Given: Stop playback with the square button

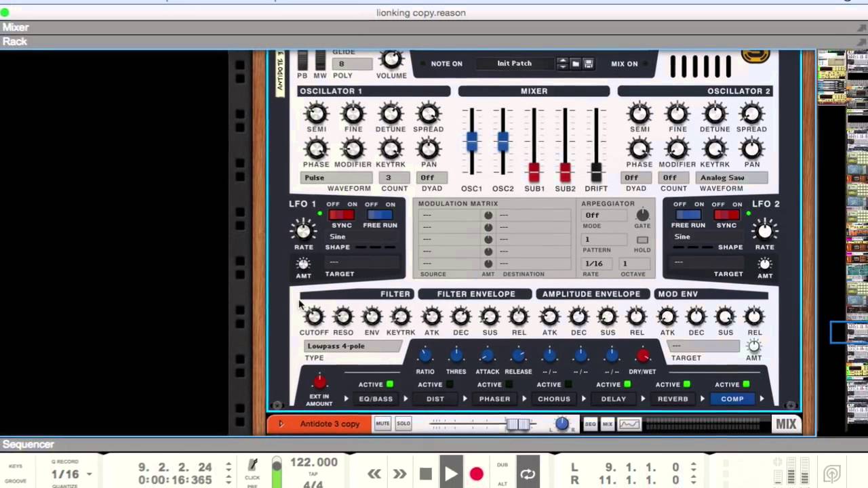Looking at the screenshot, I should pyautogui.click(x=425, y=474).
